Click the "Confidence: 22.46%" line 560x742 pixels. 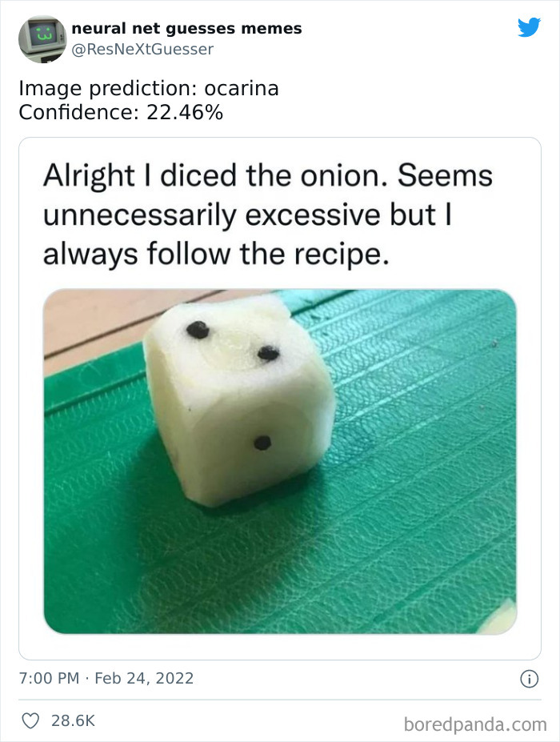(x=121, y=113)
